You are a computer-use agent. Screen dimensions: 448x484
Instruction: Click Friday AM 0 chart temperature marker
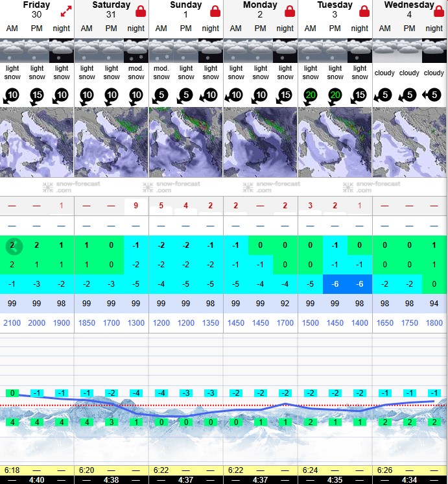(12, 393)
